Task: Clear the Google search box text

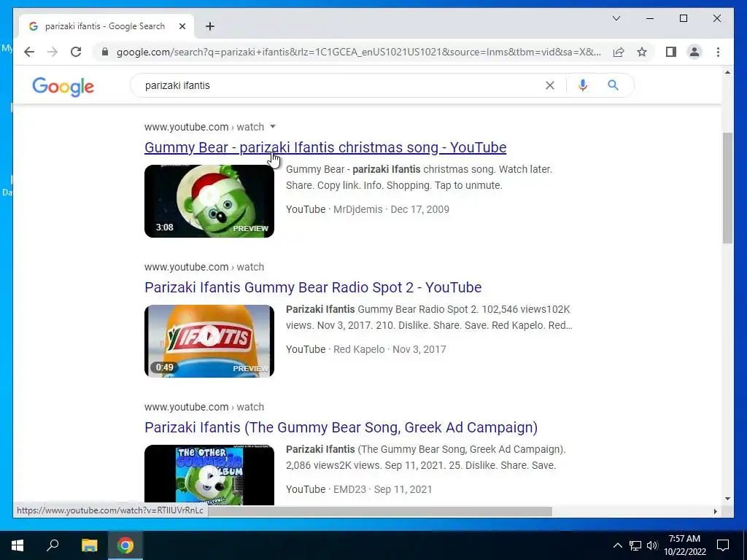Action: [550, 85]
